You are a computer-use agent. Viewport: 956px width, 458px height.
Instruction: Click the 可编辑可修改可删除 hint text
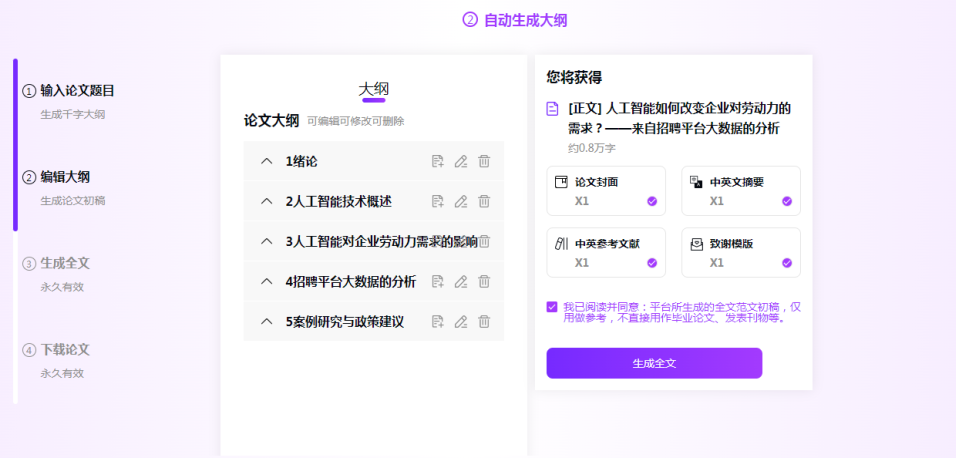click(355, 121)
